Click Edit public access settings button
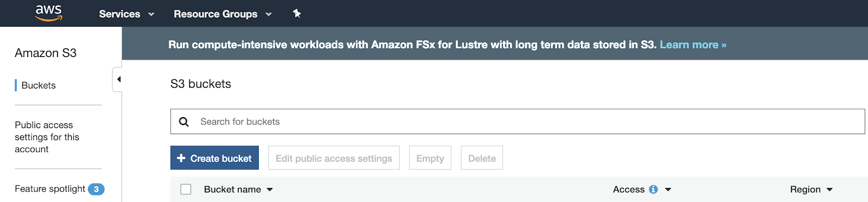The height and width of the screenshot is (202, 868). point(334,158)
